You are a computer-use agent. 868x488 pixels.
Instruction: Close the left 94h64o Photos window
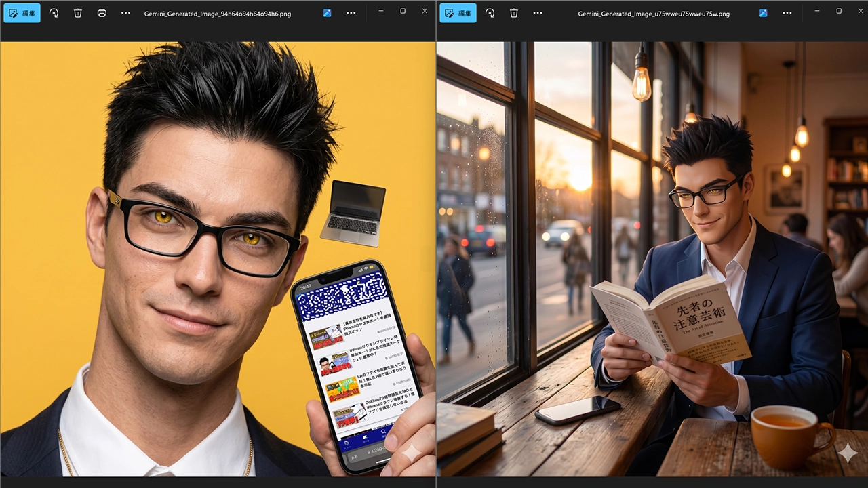[425, 12]
